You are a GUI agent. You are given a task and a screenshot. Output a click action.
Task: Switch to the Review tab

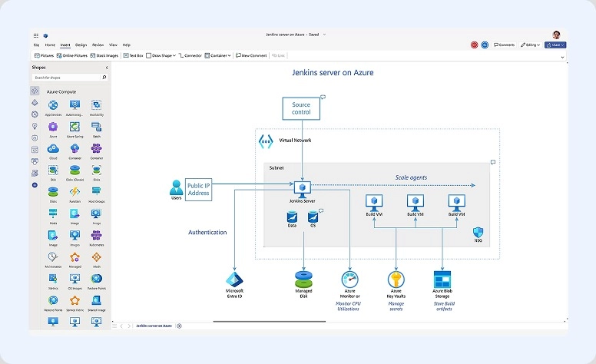click(x=98, y=45)
